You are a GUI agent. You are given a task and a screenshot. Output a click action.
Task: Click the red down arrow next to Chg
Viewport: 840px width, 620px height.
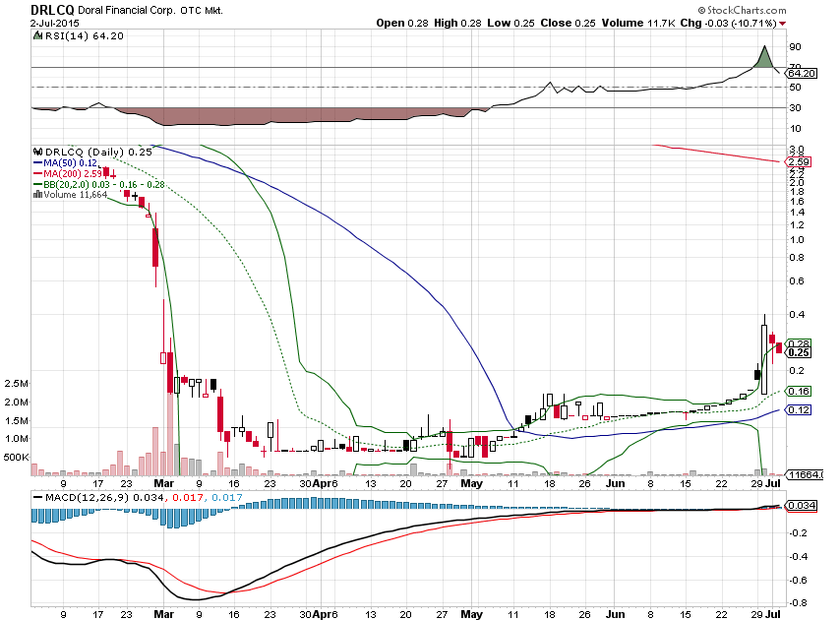coord(783,23)
